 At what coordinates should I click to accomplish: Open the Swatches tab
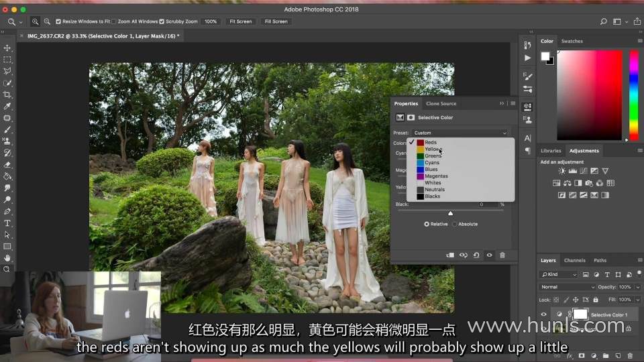pyautogui.click(x=572, y=41)
